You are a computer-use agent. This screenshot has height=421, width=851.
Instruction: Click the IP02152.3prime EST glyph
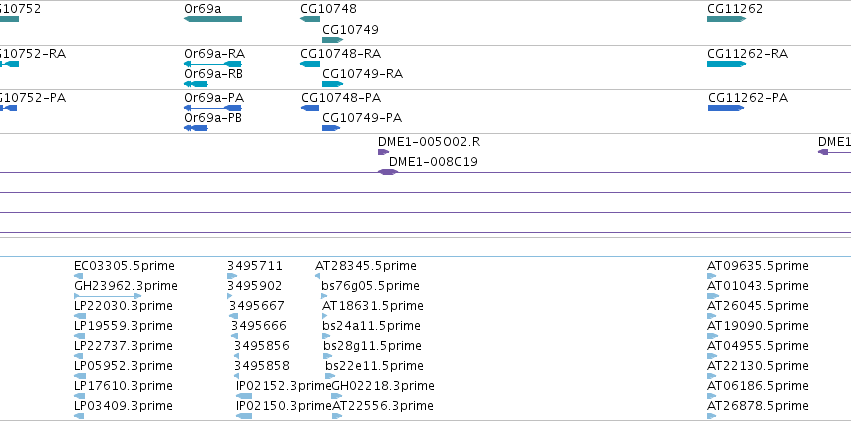click(x=244, y=396)
